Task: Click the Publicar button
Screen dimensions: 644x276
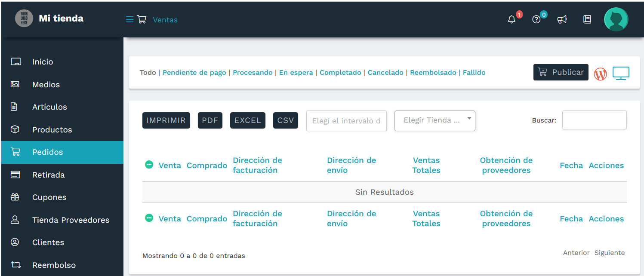Action: (x=561, y=72)
